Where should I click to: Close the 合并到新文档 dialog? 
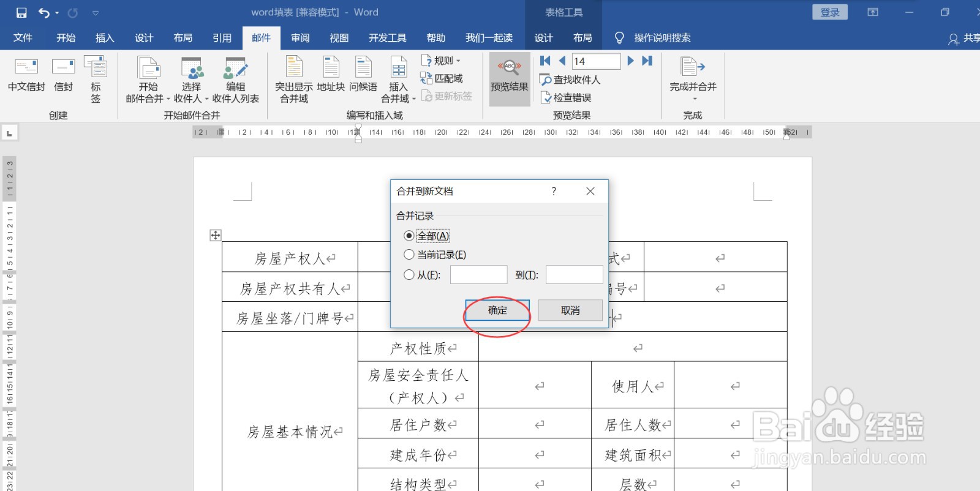(590, 191)
